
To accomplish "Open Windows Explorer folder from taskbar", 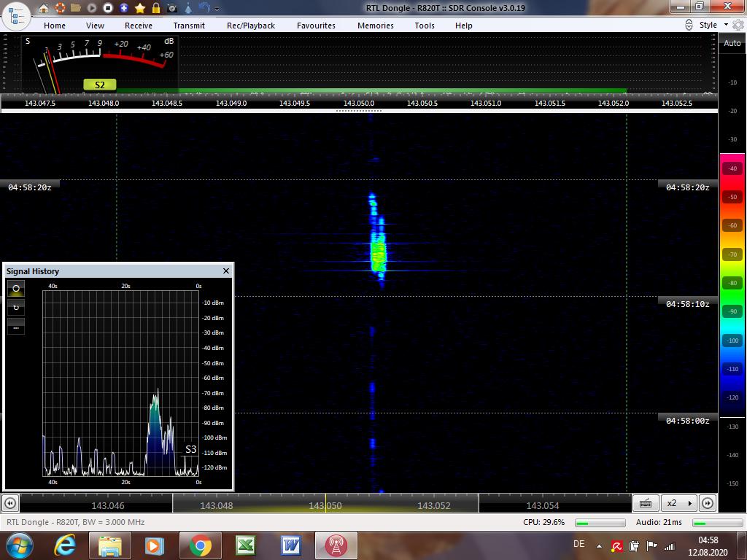I will pos(110,545).
